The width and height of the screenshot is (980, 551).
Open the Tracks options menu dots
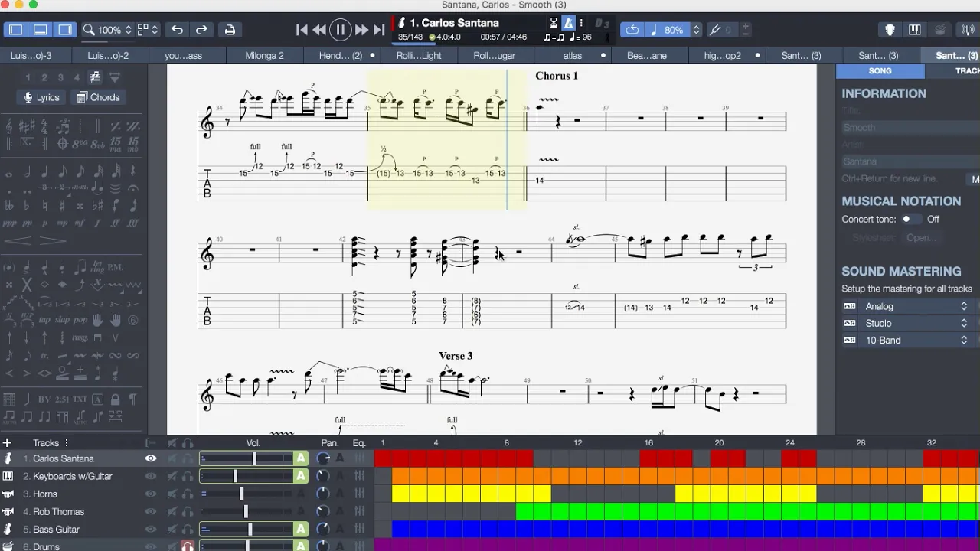point(67,442)
